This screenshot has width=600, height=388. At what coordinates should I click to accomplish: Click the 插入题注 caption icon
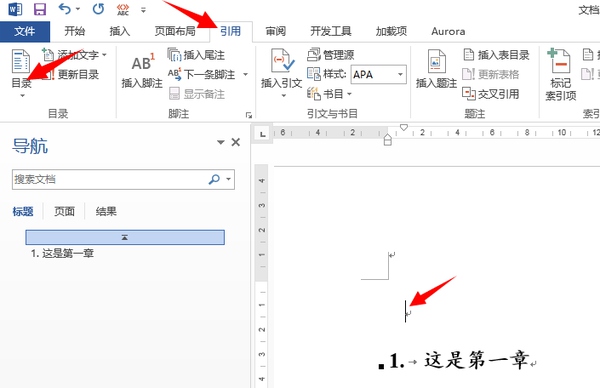[436, 61]
